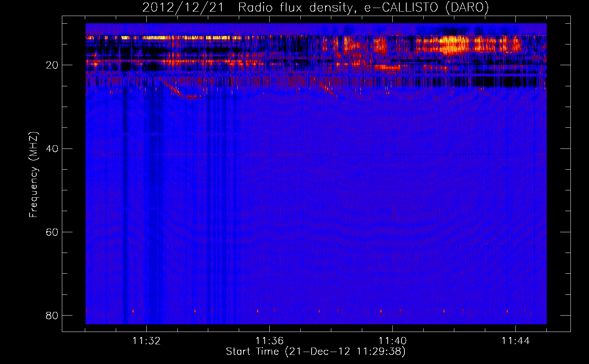Viewport: 589px width, 364px height.
Task: Click the "60" frequency tick label
Action: coord(52,232)
